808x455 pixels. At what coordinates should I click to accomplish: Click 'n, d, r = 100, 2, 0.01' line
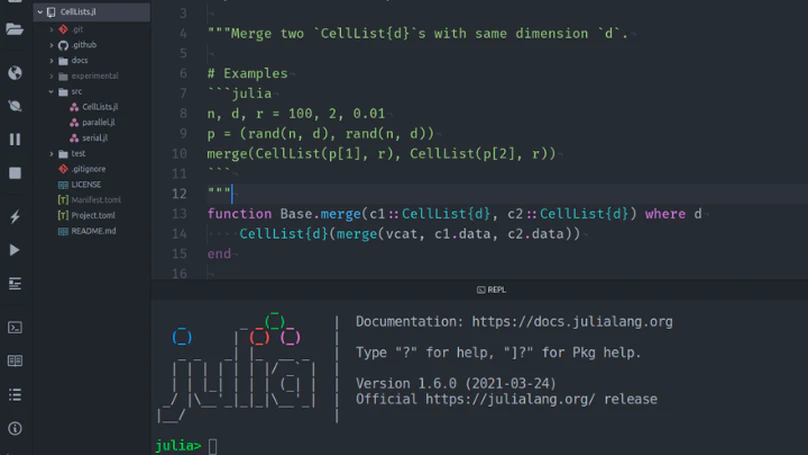296,113
